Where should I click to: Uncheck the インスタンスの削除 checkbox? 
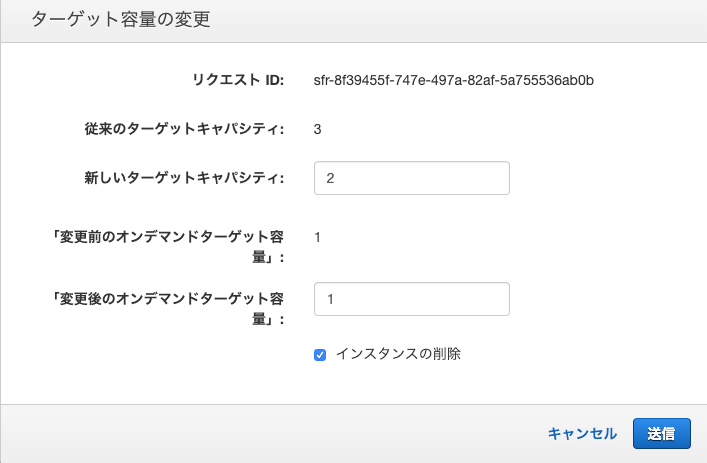pyautogui.click(x=320, y=355)
